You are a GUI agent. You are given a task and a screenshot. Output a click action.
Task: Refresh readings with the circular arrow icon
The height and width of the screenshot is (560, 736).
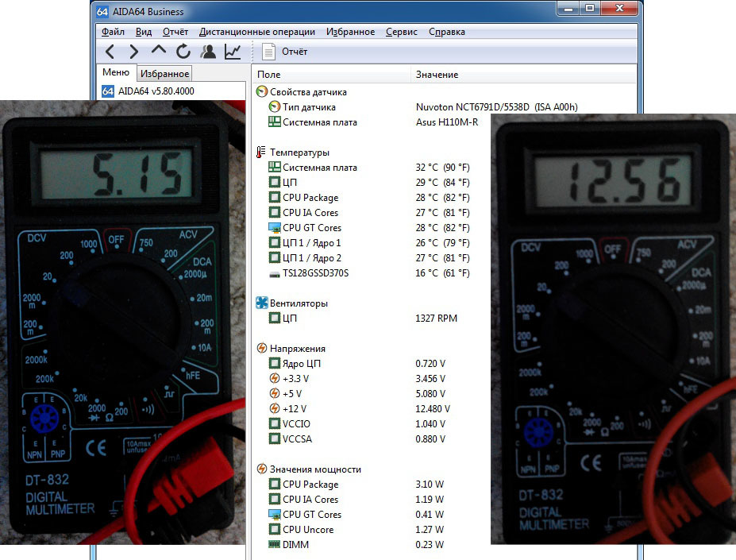[183, 51]
